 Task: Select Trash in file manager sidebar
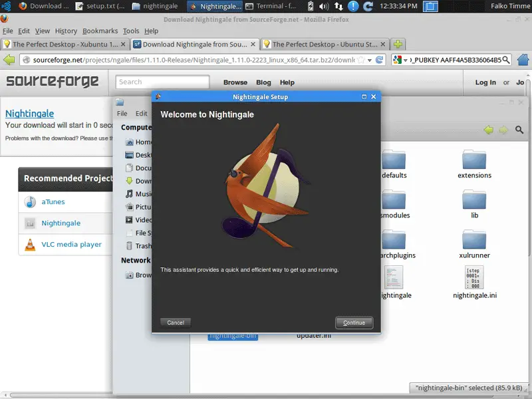tap(138, 246)
